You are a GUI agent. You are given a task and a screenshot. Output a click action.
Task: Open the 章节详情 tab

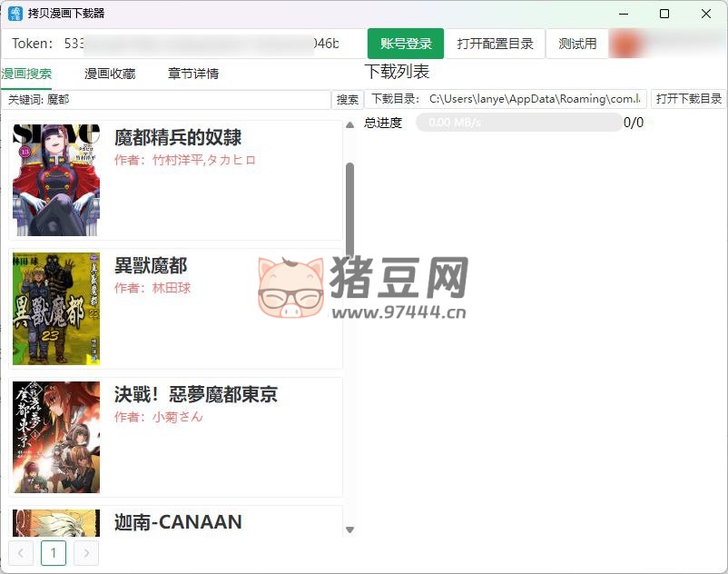point(193,74)
